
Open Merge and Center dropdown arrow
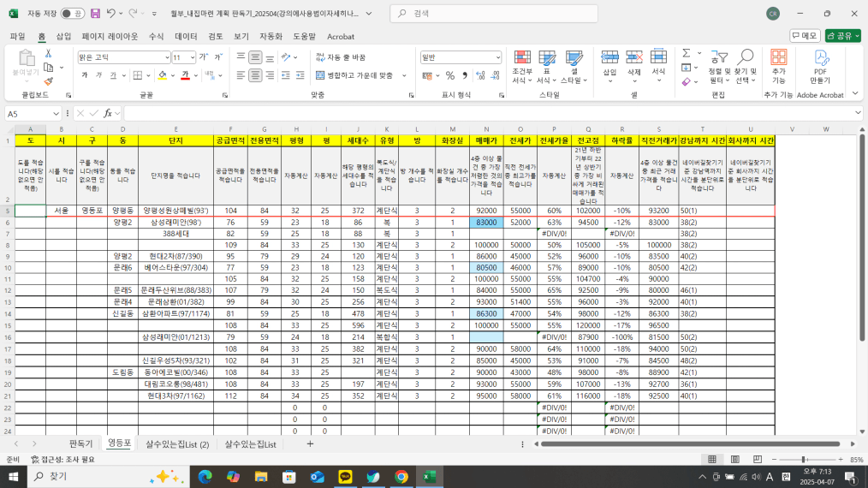click(x=404, y=75)
